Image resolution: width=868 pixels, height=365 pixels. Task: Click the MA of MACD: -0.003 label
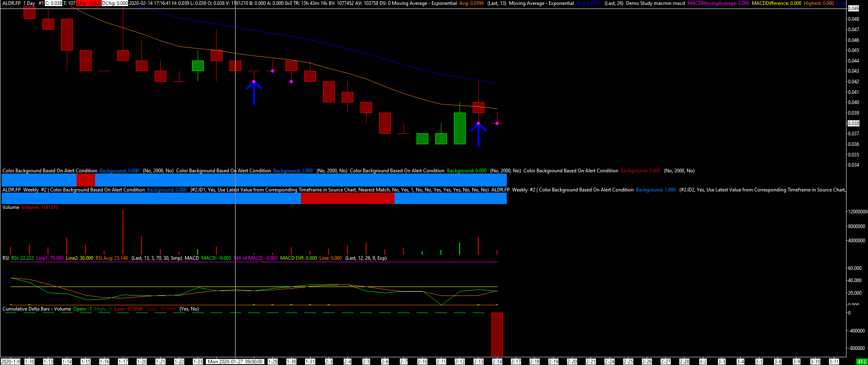coord(256,258)
